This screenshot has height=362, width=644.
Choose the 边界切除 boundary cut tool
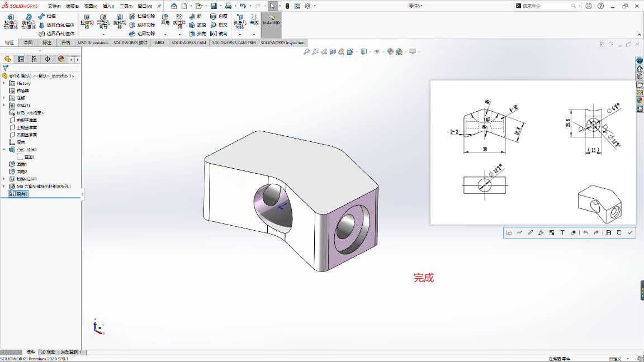142,34
